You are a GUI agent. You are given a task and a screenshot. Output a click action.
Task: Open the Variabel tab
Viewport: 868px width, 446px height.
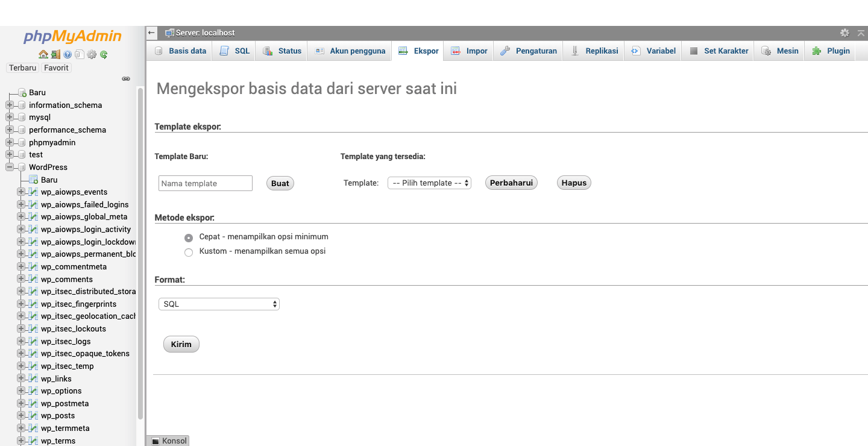point(653,51)
